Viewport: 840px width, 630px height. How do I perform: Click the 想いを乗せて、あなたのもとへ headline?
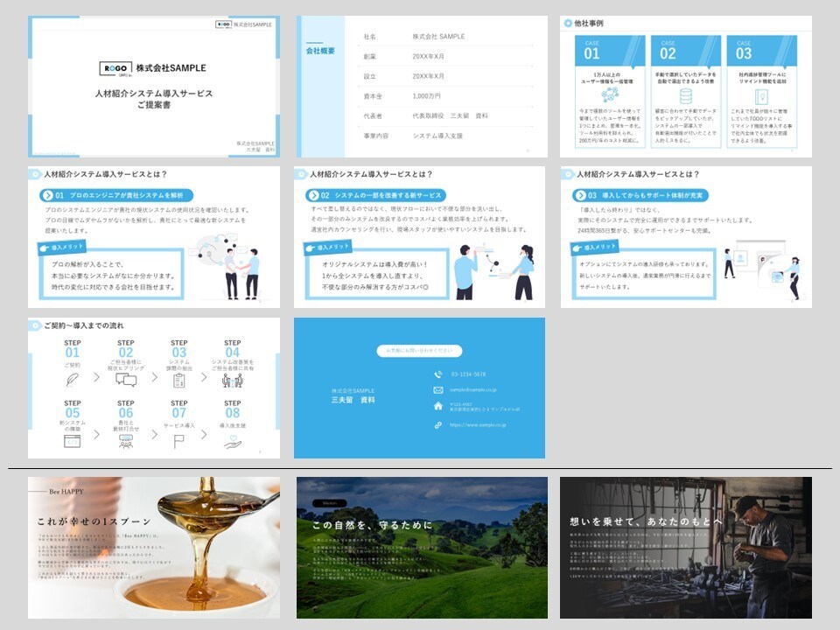[x=646, y=521]
